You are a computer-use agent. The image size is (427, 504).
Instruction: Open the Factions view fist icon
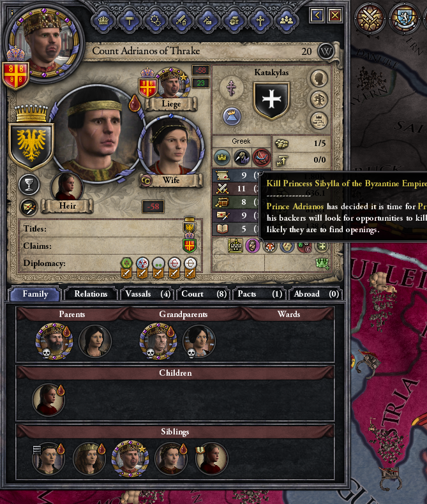coord(234,20)
